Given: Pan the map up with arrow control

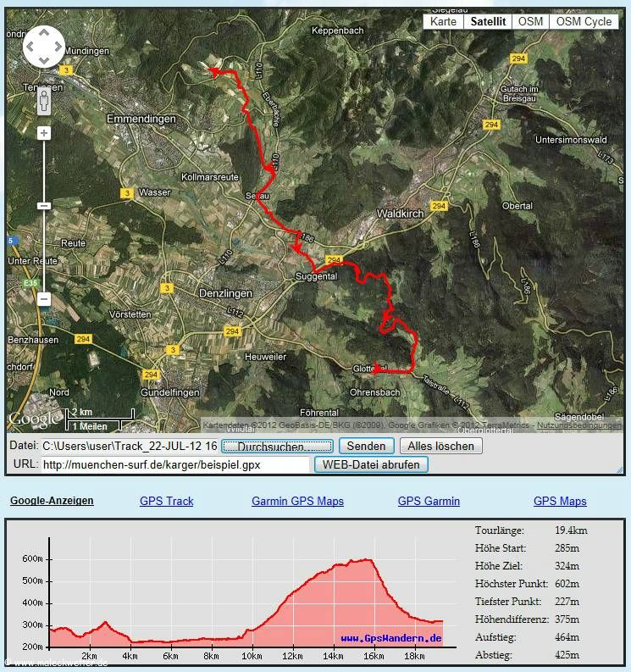Looking at the screenshot, I should click(43, 34).
